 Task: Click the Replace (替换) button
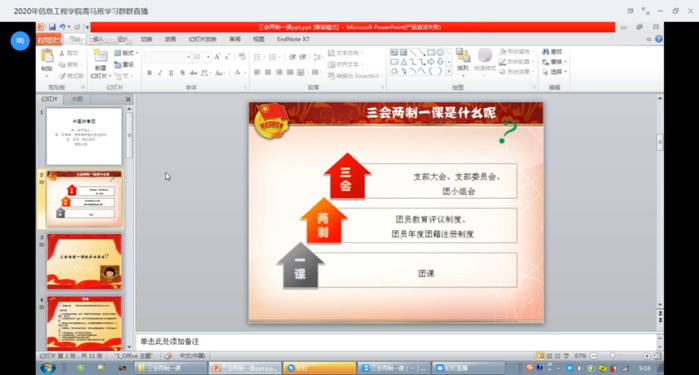tap(555, 62)
